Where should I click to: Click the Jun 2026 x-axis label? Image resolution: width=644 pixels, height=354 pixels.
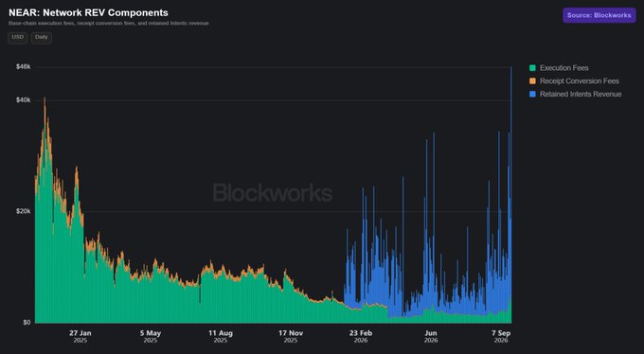[431, 336]
